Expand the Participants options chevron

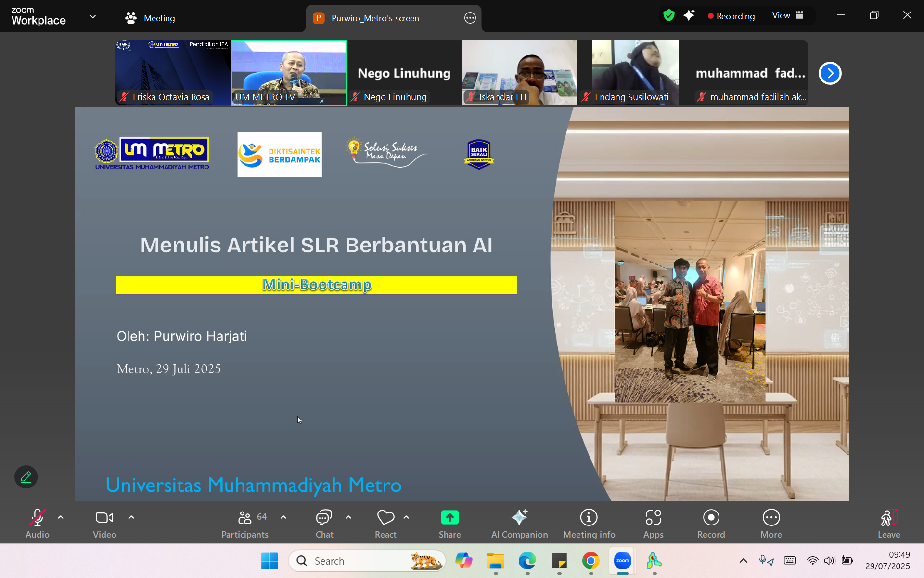click(283, 517)
